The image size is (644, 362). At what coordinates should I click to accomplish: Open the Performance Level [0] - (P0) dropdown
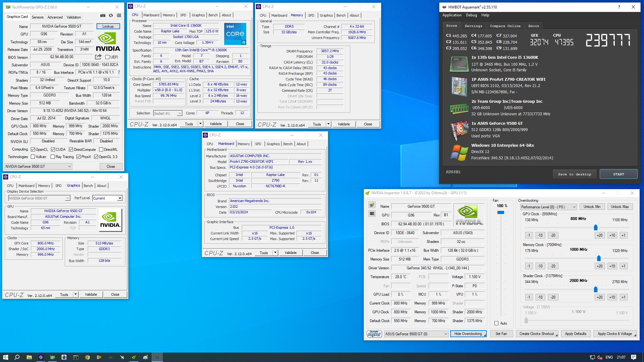coord(548,207)
